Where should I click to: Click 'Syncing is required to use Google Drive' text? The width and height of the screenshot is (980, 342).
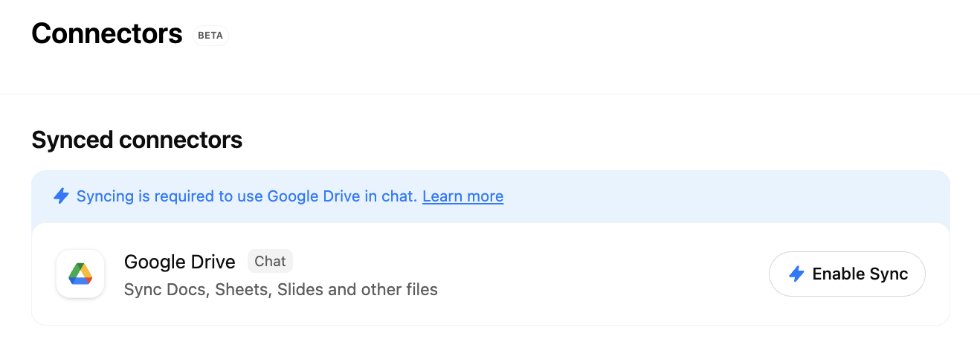pos(247,196)
